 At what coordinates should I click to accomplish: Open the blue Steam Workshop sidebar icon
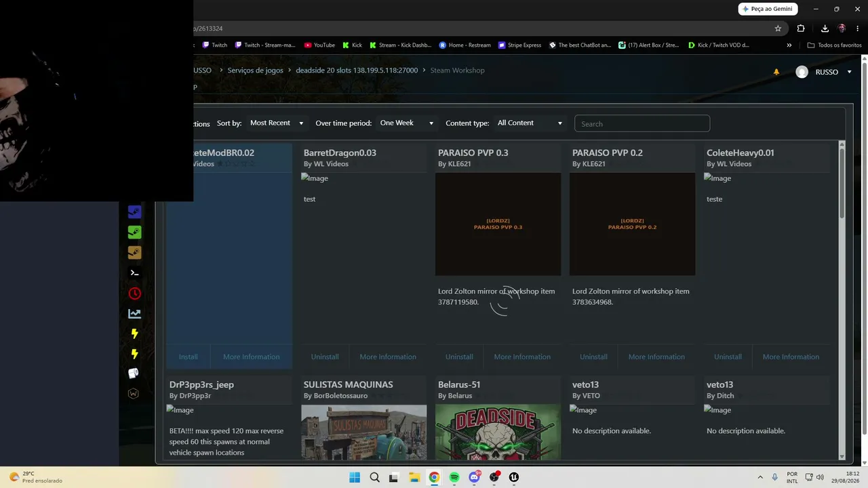(x=134, y=211)
